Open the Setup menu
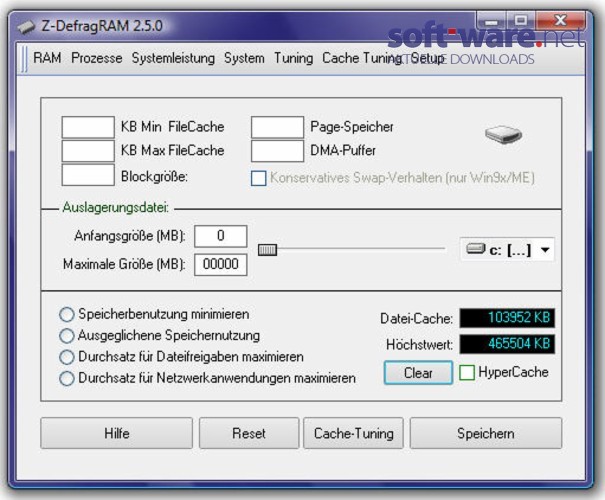This screenshot has height=500, width=605. point(427,58)
